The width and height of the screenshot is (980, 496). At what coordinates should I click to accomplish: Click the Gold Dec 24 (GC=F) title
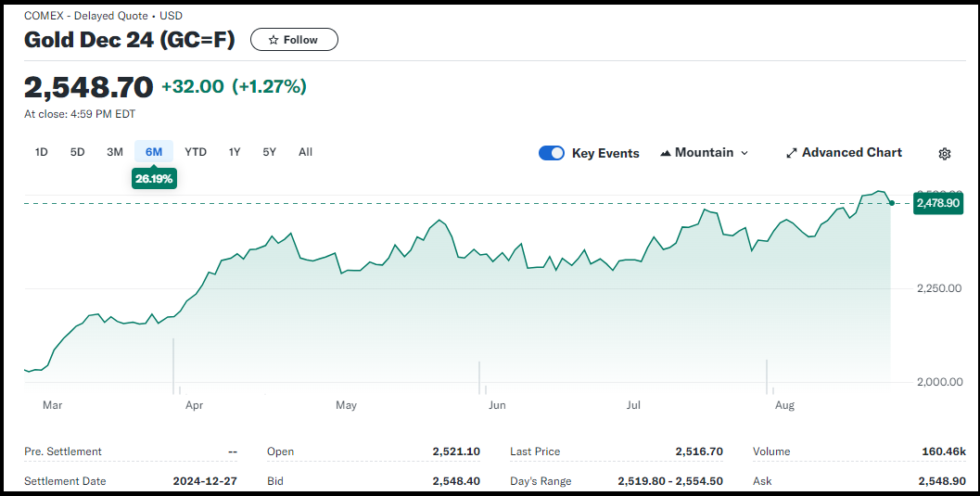click(x=130, y=39)
